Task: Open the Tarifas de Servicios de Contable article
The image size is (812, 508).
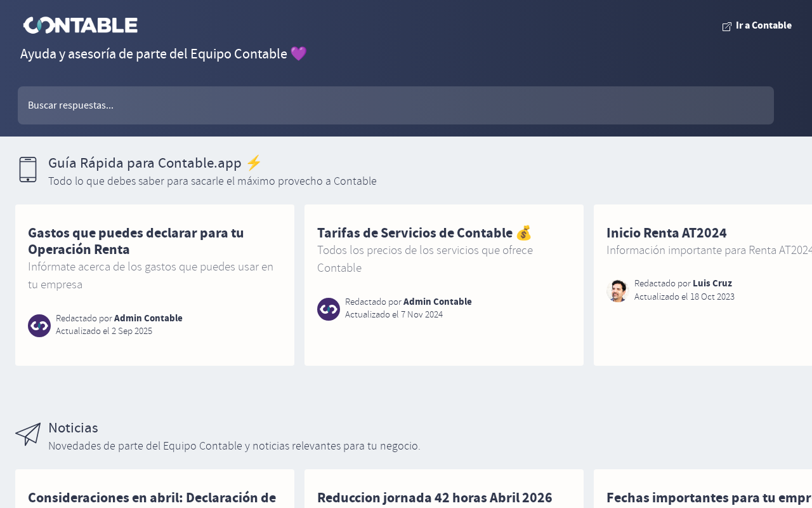Action: (x=415, y=233)
